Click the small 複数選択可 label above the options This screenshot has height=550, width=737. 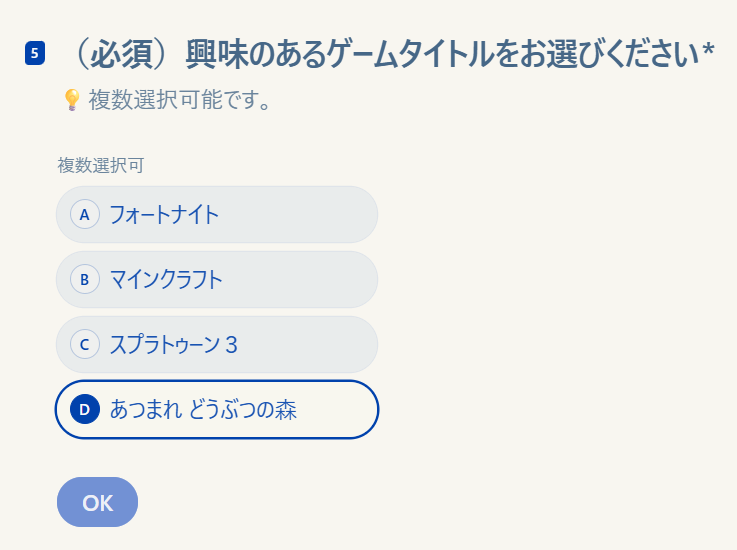click(x=100, y=165)
